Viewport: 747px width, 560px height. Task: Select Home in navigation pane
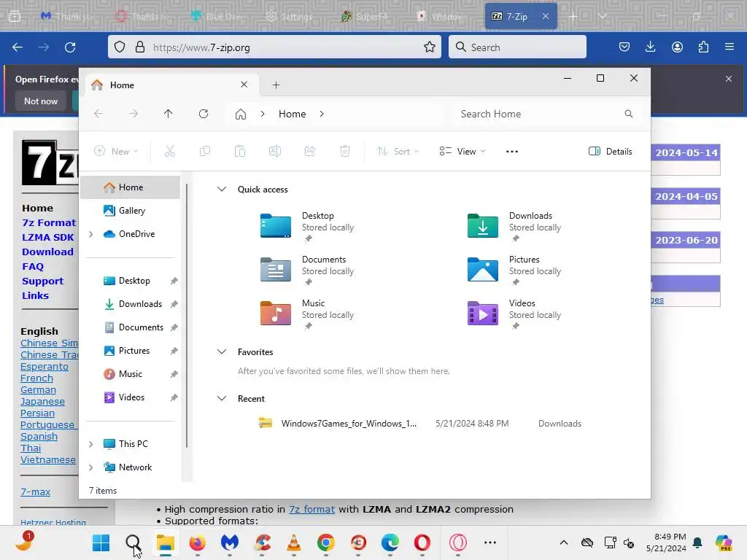point(130,187)
